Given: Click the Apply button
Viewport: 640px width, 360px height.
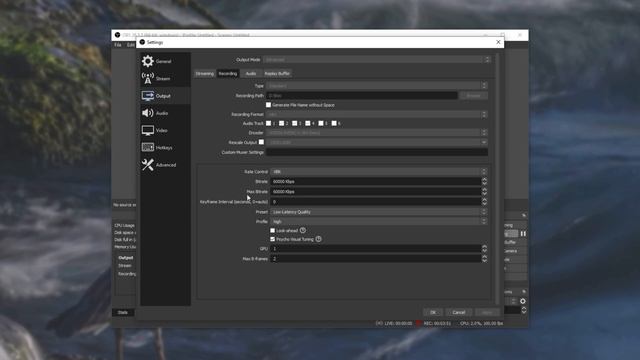Looking at the screenshot, I should click(x=487, y=312).
